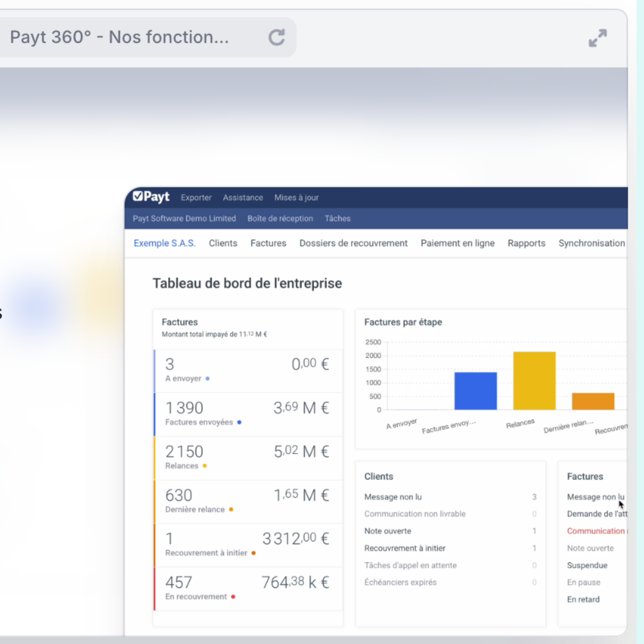The image size is (644, 644).
Task: Open the Dernière relance row
Action: [x=248, y=502]
